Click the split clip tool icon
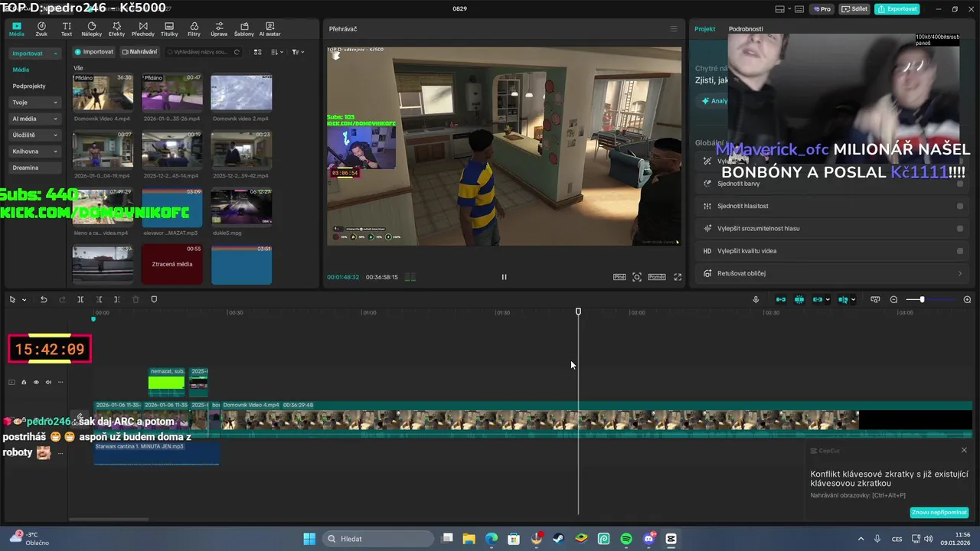The height and width of the screenshot is (551, 980). click(80, 299)
